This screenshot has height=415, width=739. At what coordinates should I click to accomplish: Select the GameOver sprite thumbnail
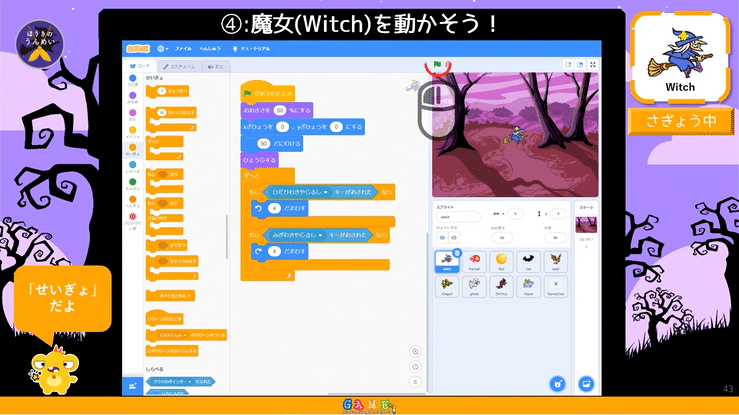[556, 286]
